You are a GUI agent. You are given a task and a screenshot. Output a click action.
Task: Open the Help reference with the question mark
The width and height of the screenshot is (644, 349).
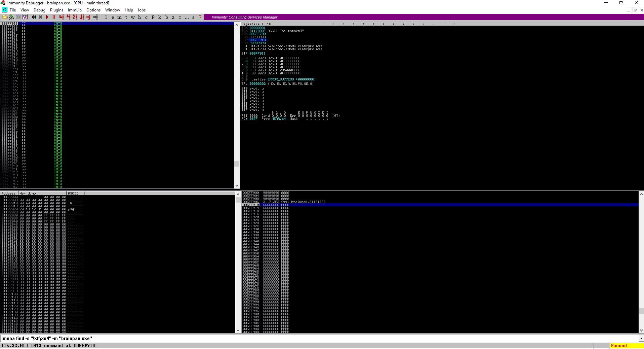[x=200, y=17]
